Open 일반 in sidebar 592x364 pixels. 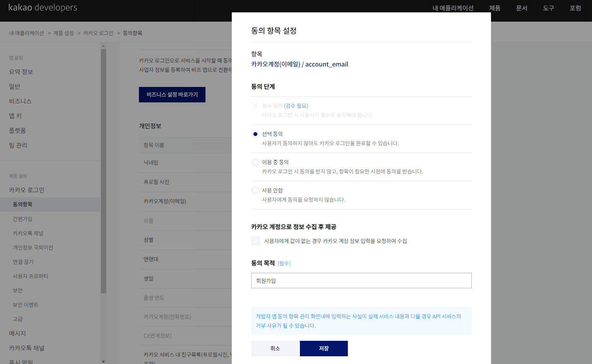click(15, 87)
